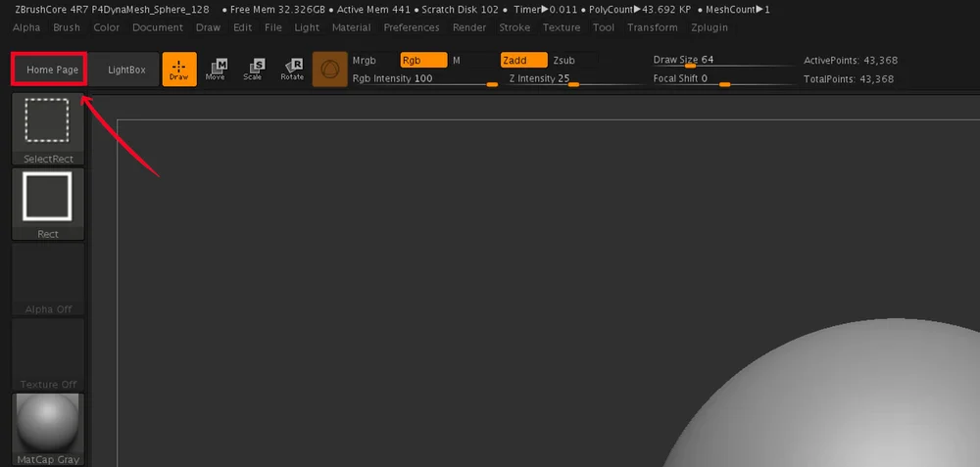Image resolution: width=980 pixels, height=467 pixels.
Task: Click the sculptris-style sphere brush icon
Action: coord(330,70)
